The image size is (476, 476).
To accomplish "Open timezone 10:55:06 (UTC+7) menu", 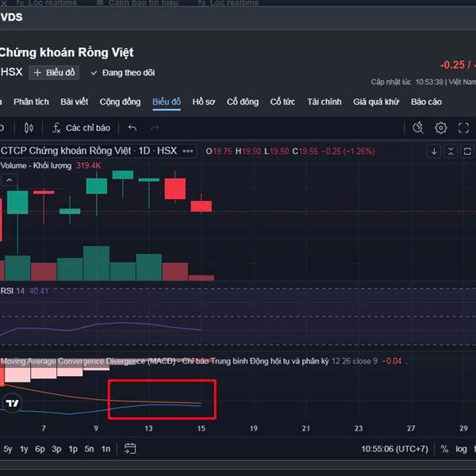I will coord(394,449).
